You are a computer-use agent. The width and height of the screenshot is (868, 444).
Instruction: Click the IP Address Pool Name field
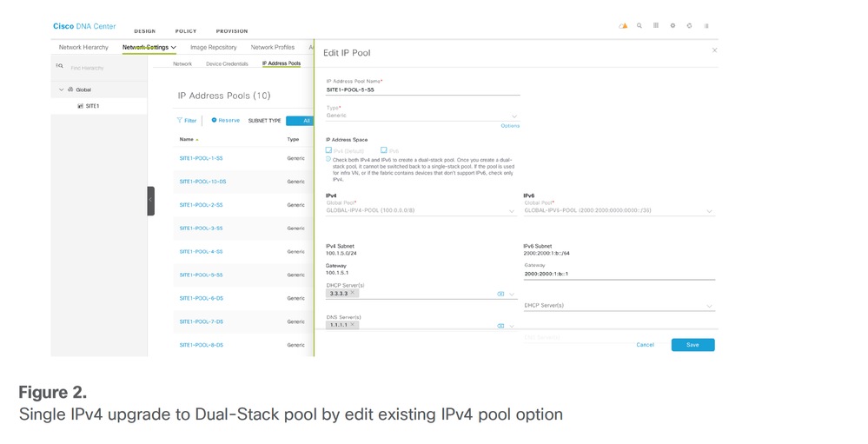point(422,89)
